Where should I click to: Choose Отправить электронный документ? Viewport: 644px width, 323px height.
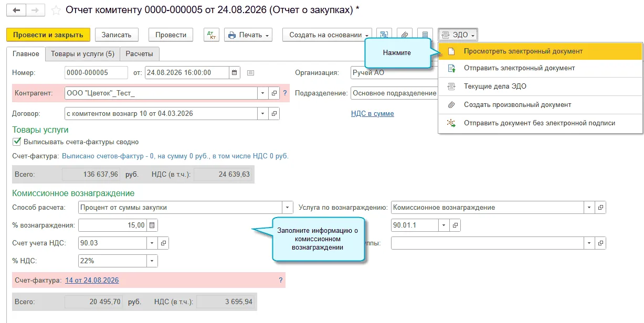[540, 68]
